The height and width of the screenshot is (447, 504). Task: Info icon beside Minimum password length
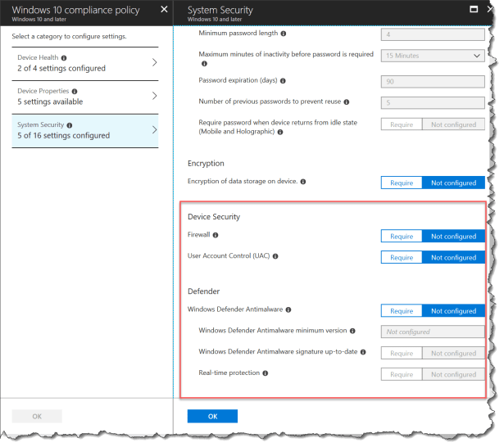pos(284,34)
